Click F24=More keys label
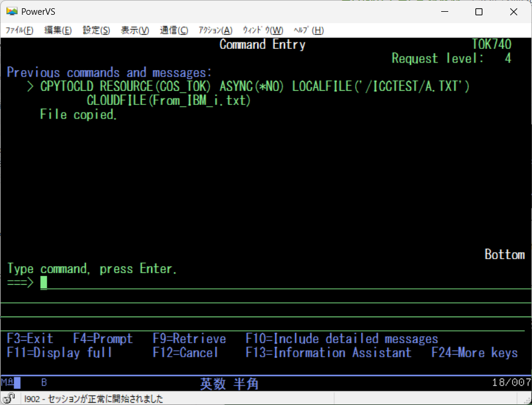532x405 pixels. click(x=475, y=353)
